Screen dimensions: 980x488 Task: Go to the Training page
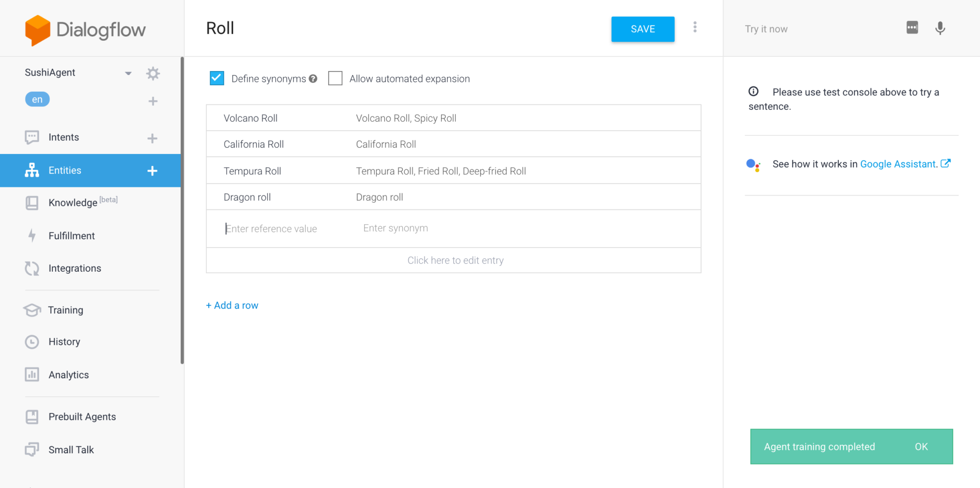pyautogui.click(x=66, y=310)
